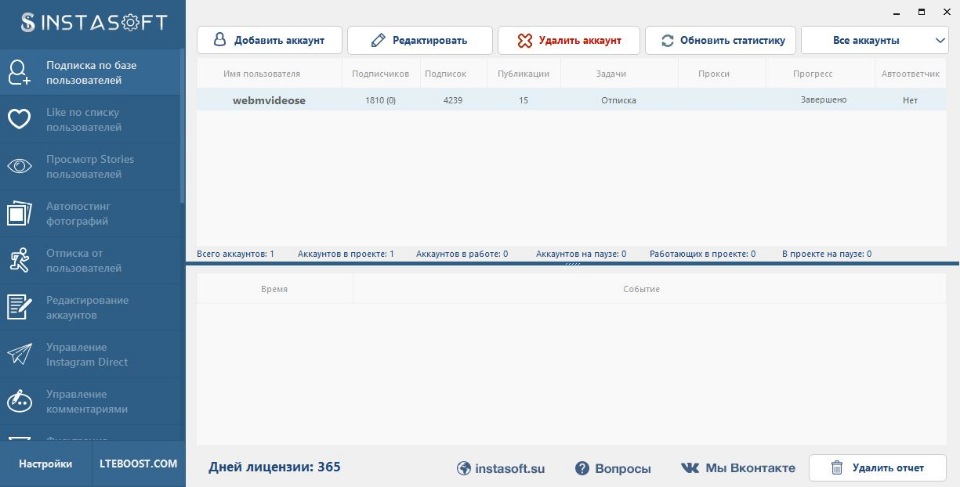This screenshot has height=487, width=960.
Task: Click the sidebar vertical scrollbar
Action: pyautogui.click(x=182, y=126)
